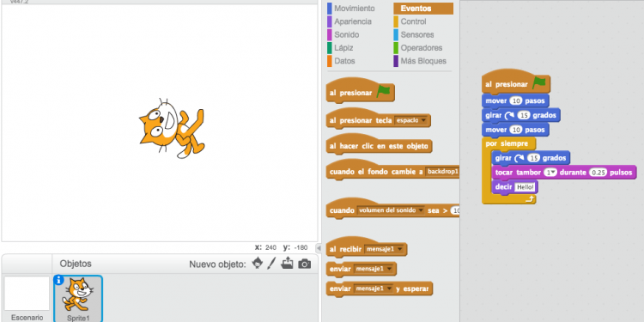Click green flag on script hat block

click(x=540, y=82)
